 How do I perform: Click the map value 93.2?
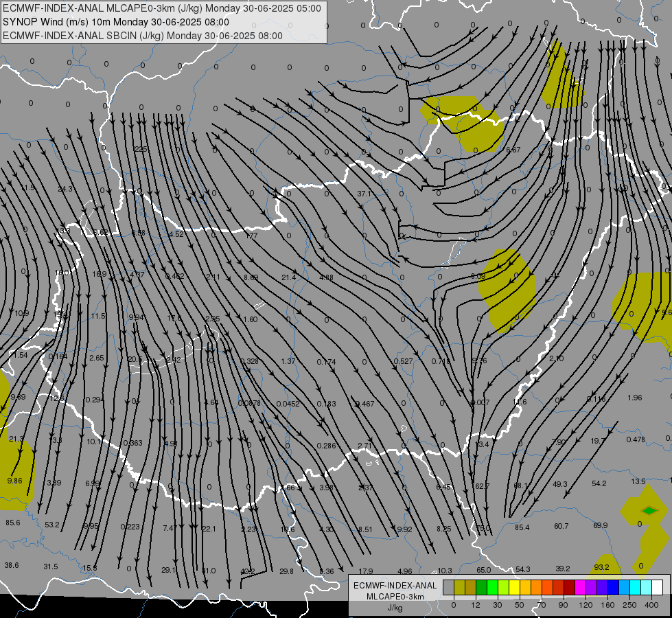(601, 567)
